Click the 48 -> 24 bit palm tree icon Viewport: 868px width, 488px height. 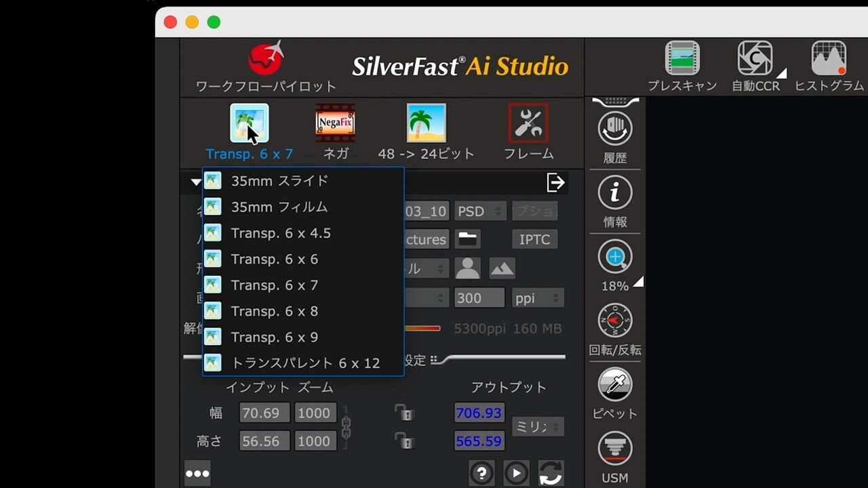coord(426,123)
